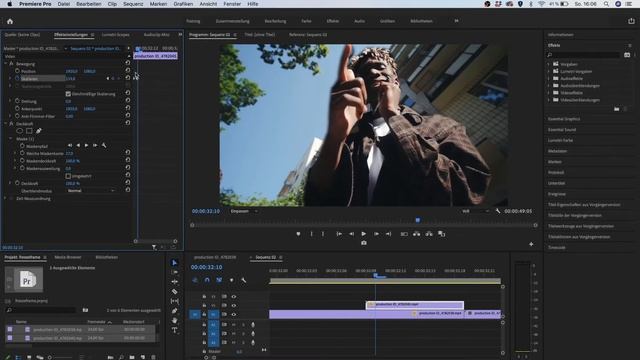Add a marker in the timeline header

click(x=231, y=280)
